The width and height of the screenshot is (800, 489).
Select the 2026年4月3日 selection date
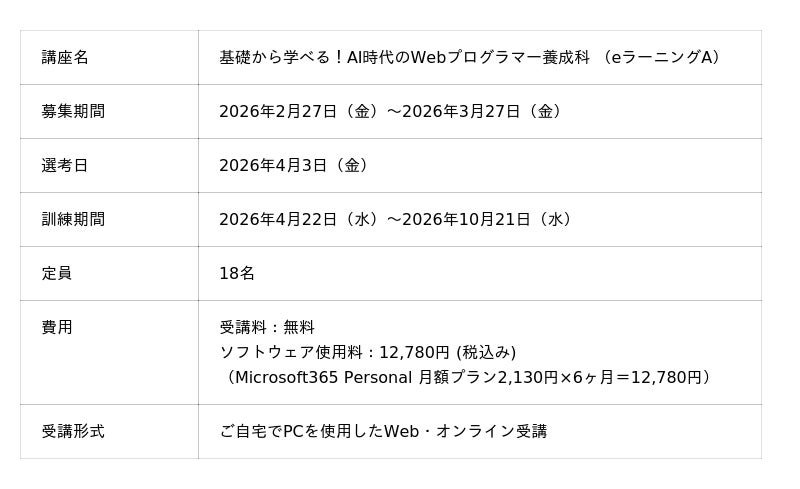coord(273,166)
